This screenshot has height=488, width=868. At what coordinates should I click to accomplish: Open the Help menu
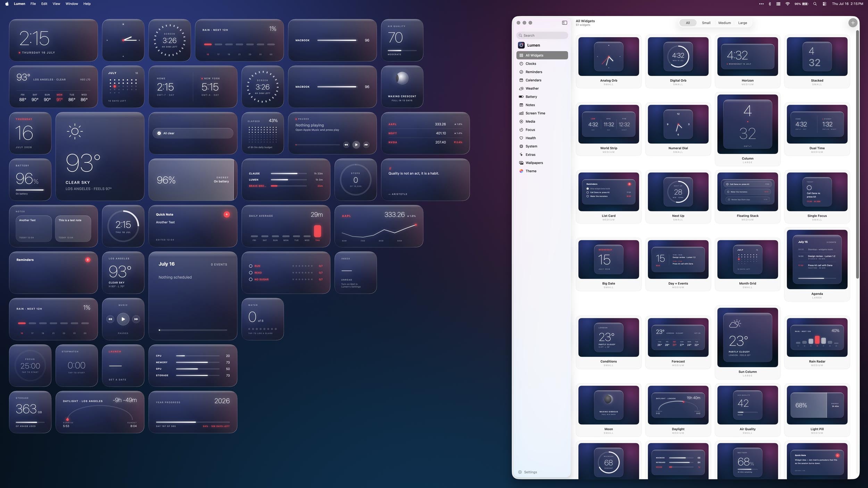(87, 4)
